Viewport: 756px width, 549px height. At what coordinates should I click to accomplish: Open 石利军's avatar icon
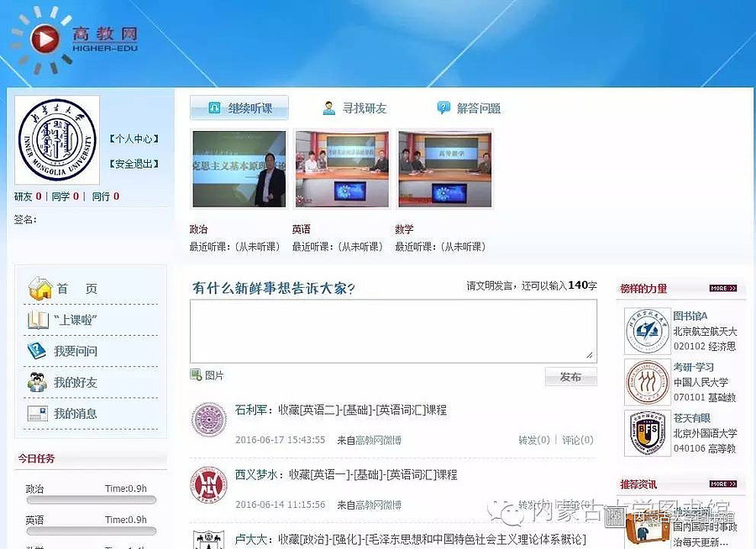click(x=209, y=420)
